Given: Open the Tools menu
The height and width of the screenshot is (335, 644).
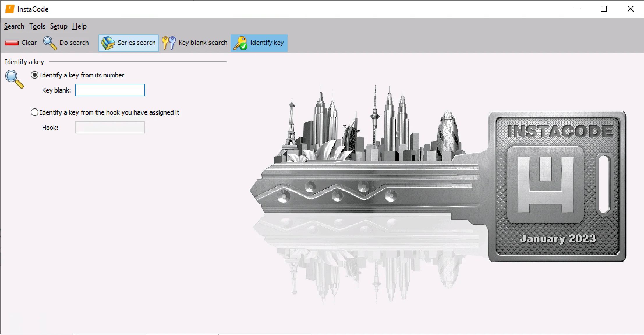Looking at the screenshot, I should pyautogui.click(x=37, y=26).
